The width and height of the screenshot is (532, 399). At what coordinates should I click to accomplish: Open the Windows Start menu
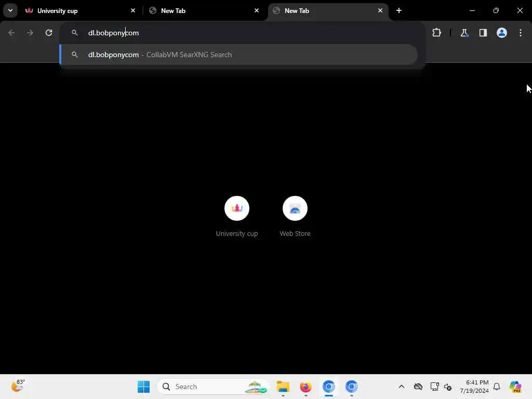[x=143, y=387]
